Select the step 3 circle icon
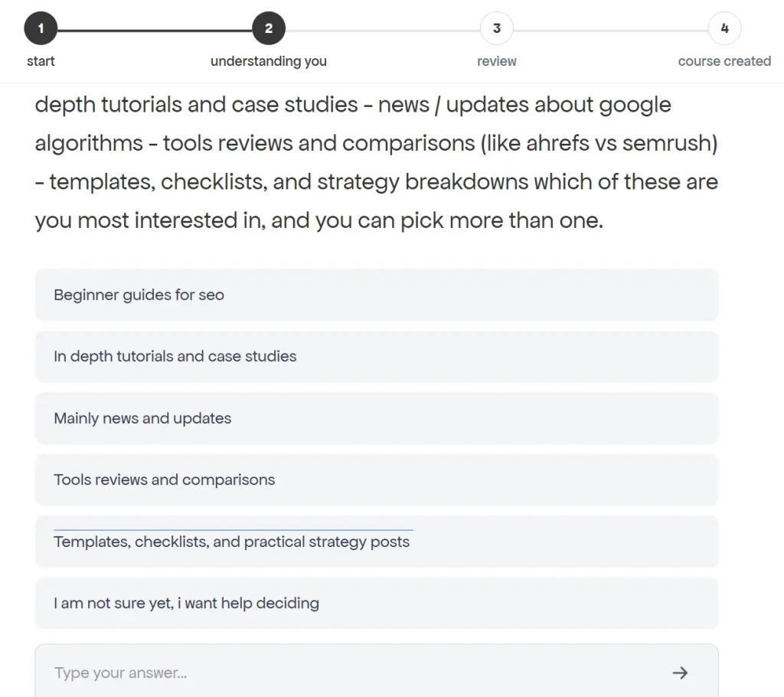The height and width of the screenshot is (697, 784). click(497, 30)
